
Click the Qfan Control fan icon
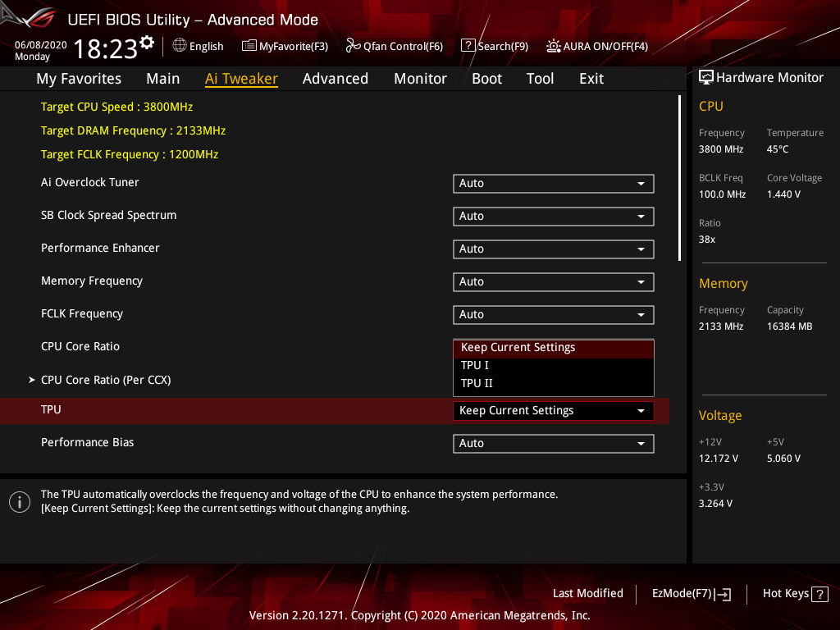coord(353,46)
